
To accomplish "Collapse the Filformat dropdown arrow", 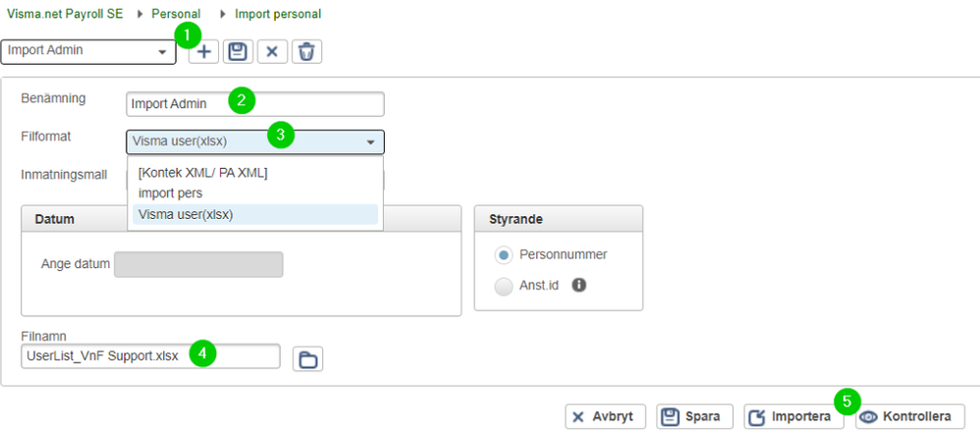I will (x=370, y=142).
